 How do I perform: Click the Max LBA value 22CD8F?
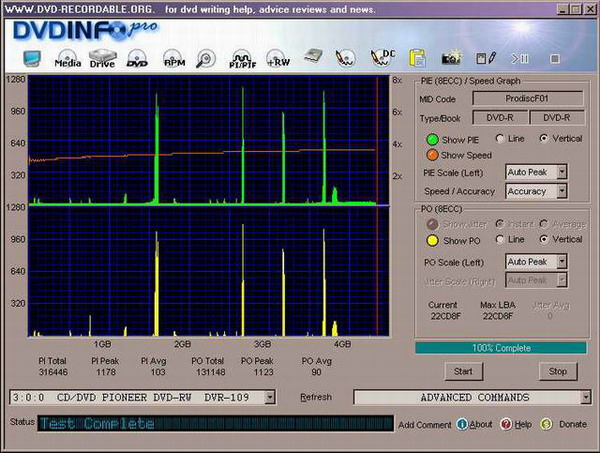pos(497,316)
